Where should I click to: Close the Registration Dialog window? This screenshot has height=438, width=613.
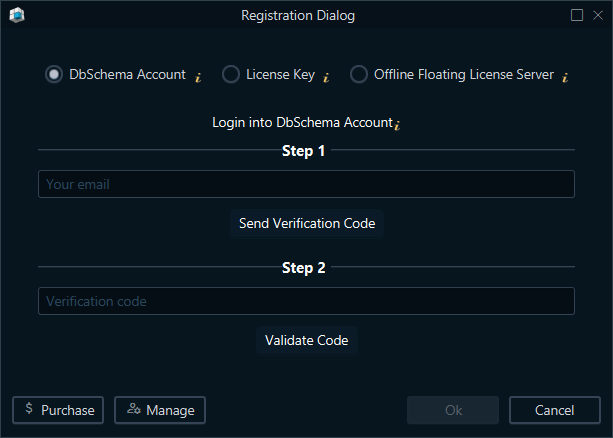(598, 15)
